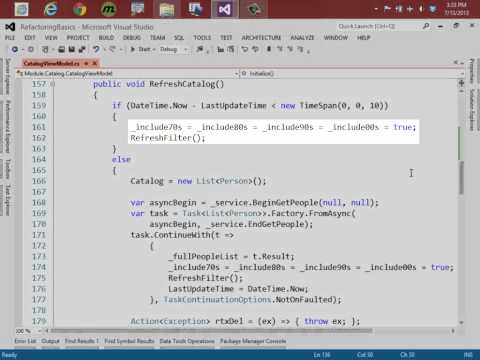Open the Output tab
This screenshot has height=360, width=480.
click(x=50, y=341)
